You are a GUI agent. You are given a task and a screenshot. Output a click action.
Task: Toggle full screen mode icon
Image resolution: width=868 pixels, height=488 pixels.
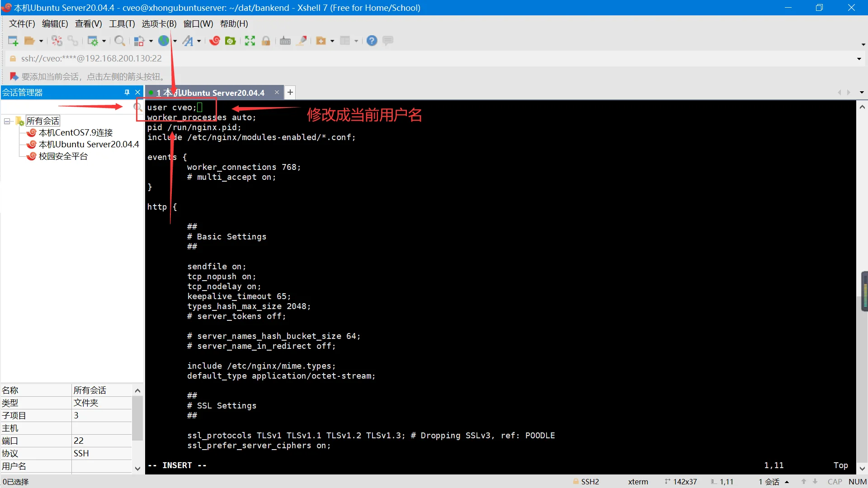point(250,41)
